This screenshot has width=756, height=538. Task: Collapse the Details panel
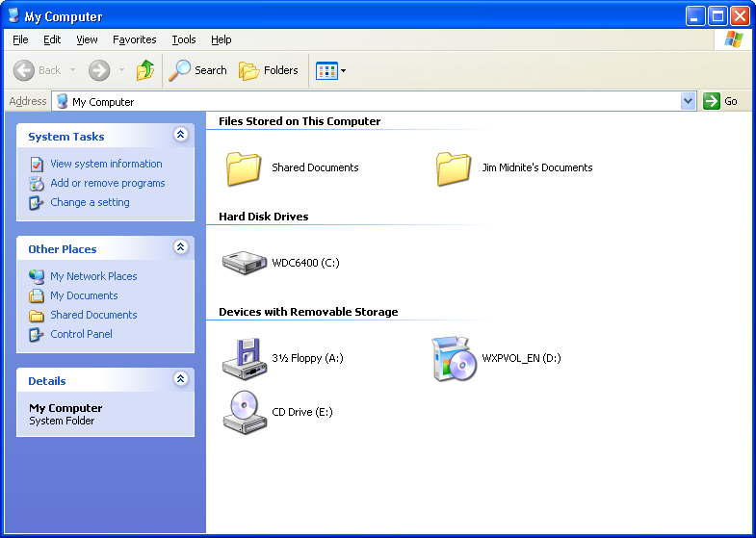coord(180,380)
